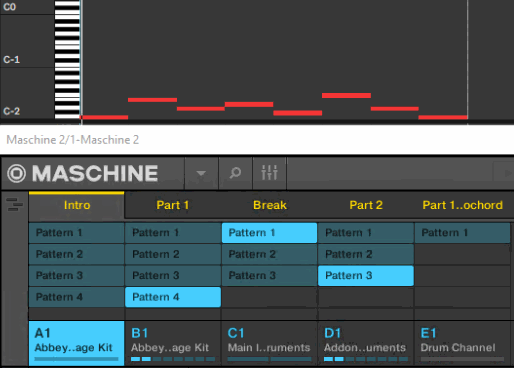Select group B1 Abbey..age Kit
Image resolution: width=514 pixels, height=368 pixels.
173,343
